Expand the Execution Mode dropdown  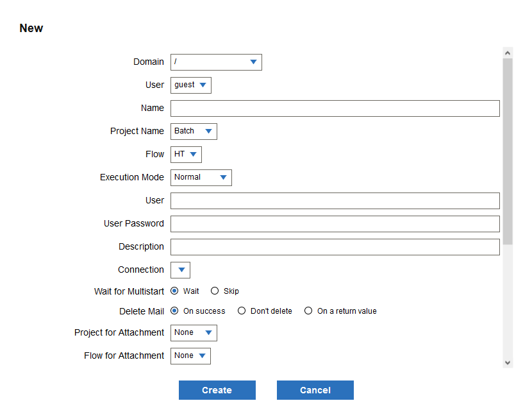click(x=201, y=178)
